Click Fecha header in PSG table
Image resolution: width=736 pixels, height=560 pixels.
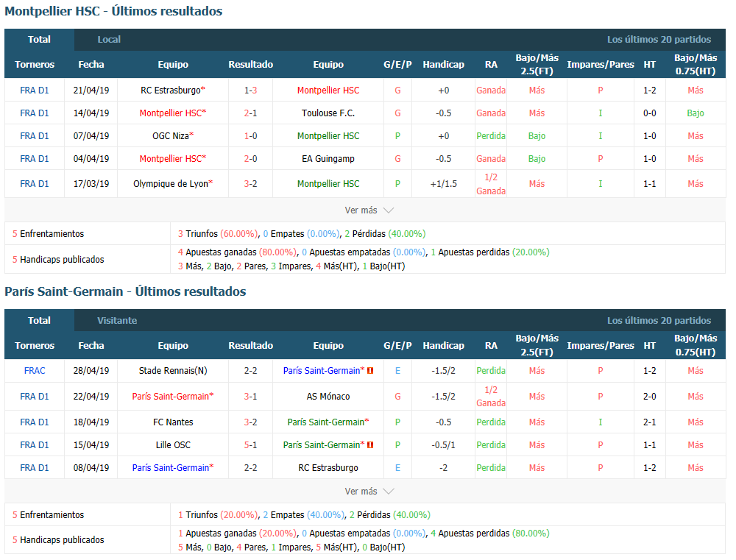(91, 346)
